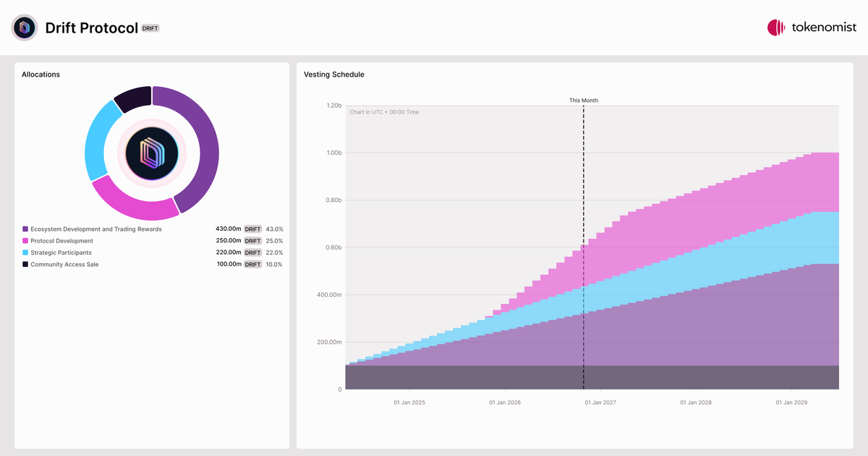Click 'Protocol Development' legend label
This screenshot has height=456, width=868.
pyautogui.click(x=61, y=241)
